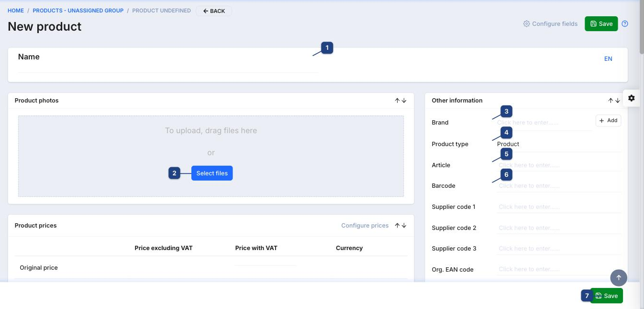The image size is (644, 309).
Task: Click the round scroll-to-top arrow button
Action: (x=619, y=278)
